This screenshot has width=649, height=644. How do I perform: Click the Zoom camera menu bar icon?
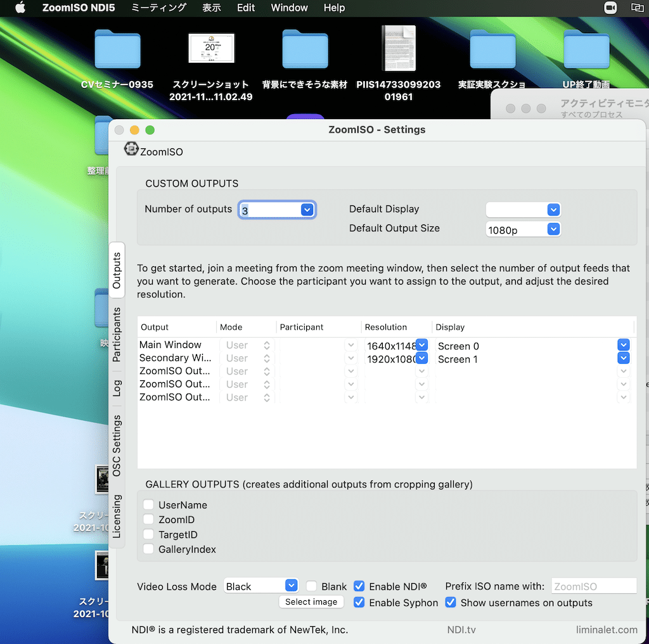610,8
